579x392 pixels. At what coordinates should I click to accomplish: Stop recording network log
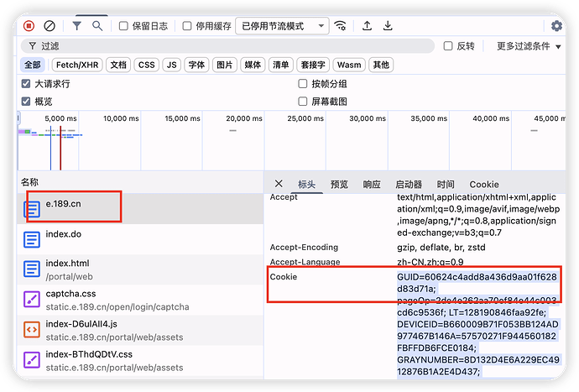(x=29, y=26)
